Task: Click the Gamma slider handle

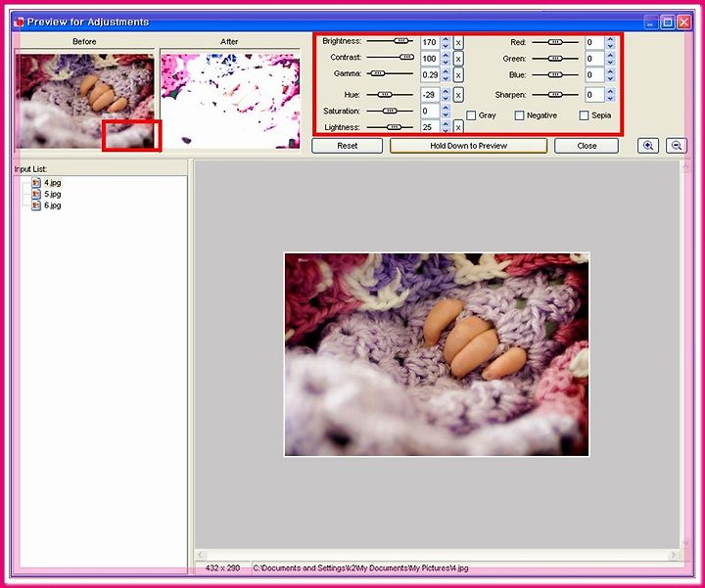Action: 377,73
